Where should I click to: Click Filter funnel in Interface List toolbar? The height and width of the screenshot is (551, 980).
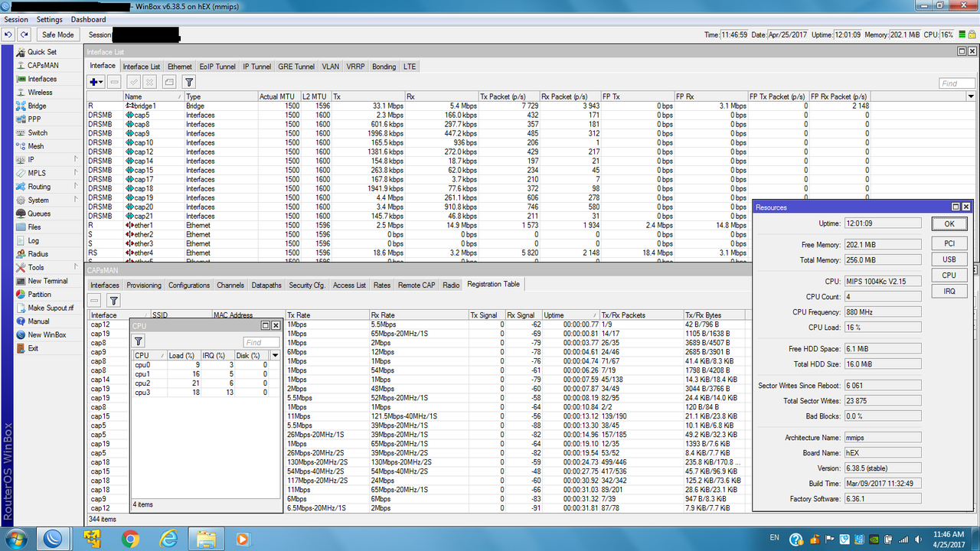pyautogui.click(x=188, y=82)
